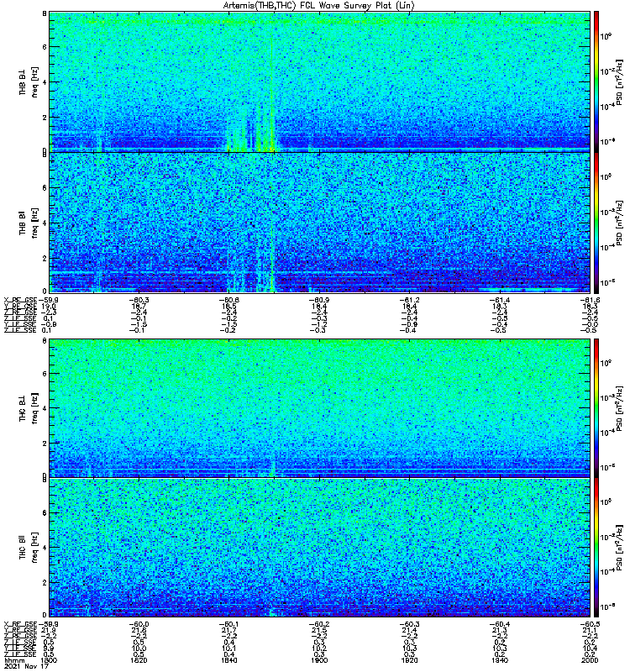This screenshot has height=672, width=630.
Task: Click the color bar of the THB B⊥ panel
Action: click(596, 81)
